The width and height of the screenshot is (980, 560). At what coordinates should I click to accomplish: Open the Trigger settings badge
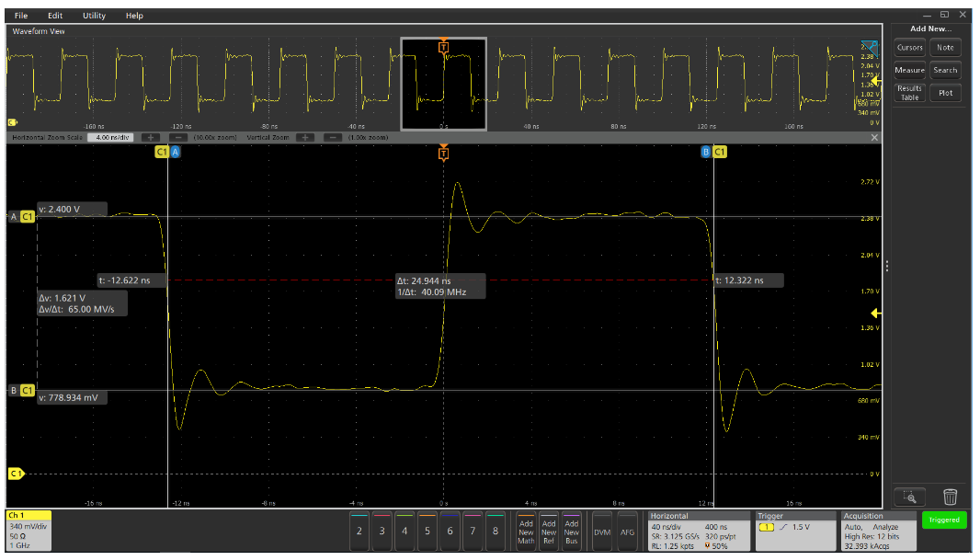[793, 531]
